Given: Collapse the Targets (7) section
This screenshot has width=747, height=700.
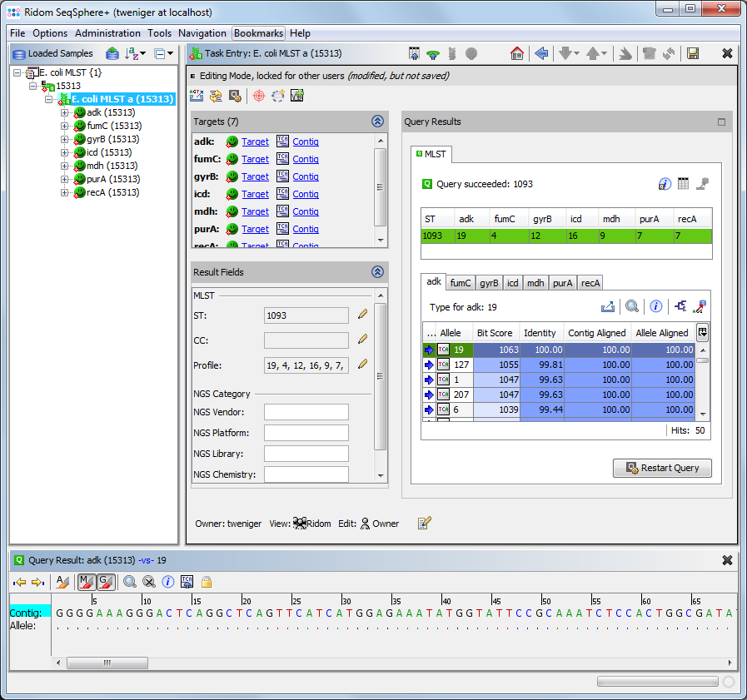Looking at the screenshot, I should [377, 122].
